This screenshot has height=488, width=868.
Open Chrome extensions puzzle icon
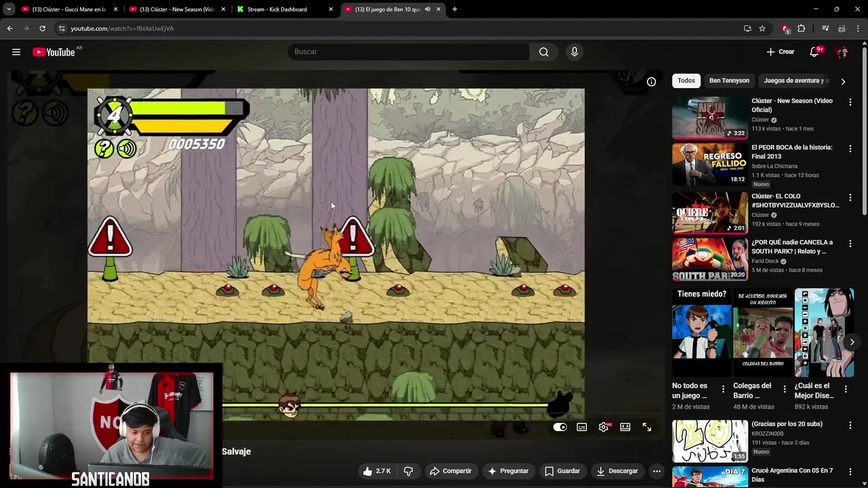click(802, 28)
